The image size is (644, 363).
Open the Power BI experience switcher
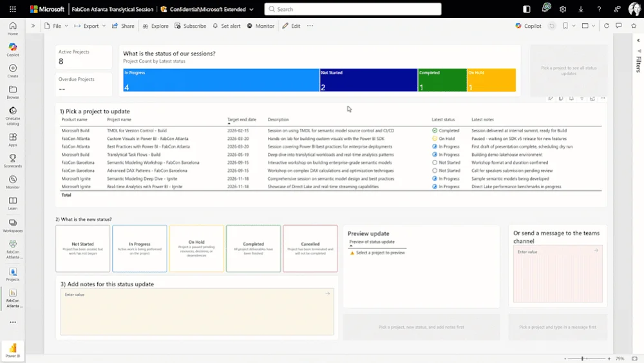point(13,351)
